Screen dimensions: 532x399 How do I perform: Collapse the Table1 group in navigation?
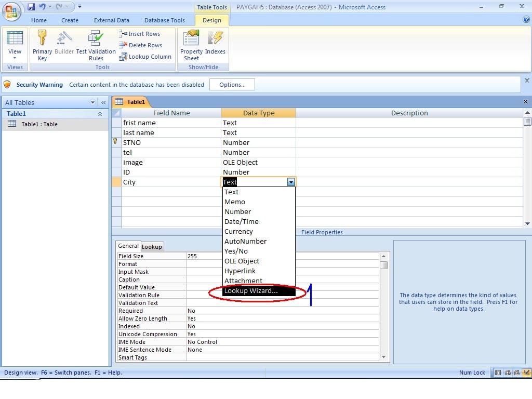point(100,114)
